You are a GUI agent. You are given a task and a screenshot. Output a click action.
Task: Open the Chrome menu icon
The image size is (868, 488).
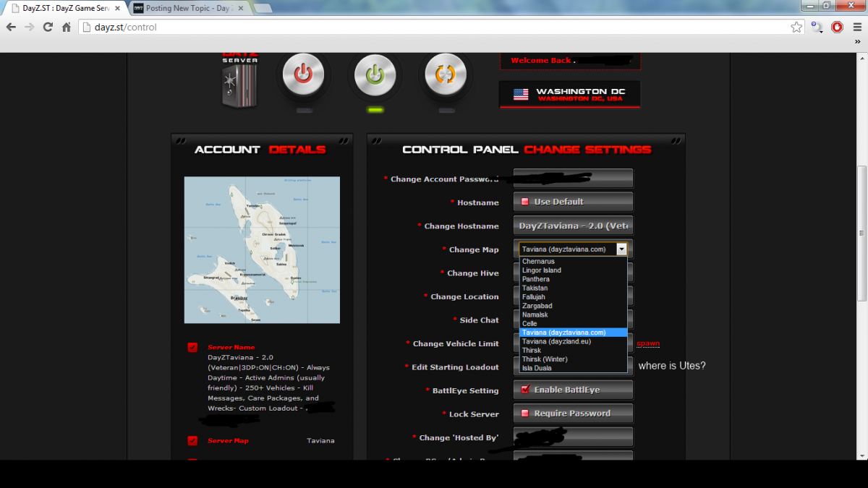pos(856,27)
